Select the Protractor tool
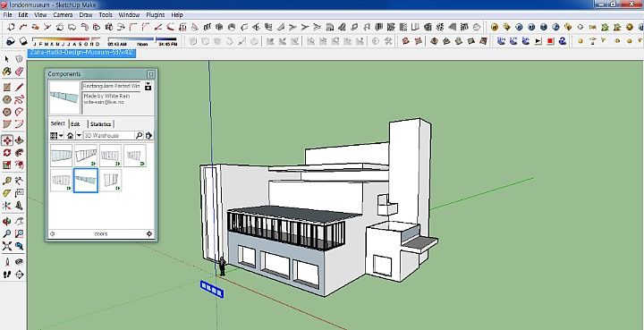Screen dimensions: 644x330 pos(6,193)
